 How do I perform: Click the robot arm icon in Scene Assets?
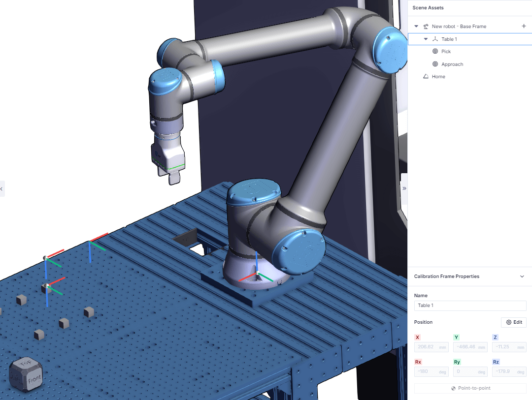point(425,27)
